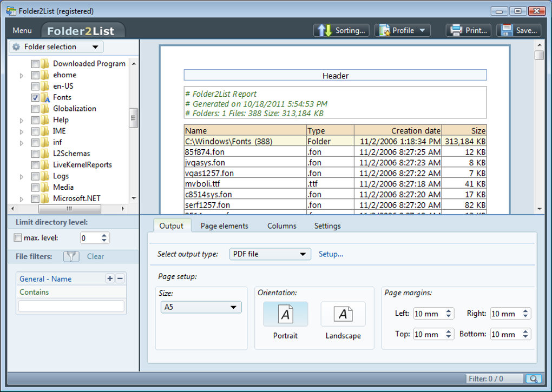Clear the file filters

click(95, 257)
